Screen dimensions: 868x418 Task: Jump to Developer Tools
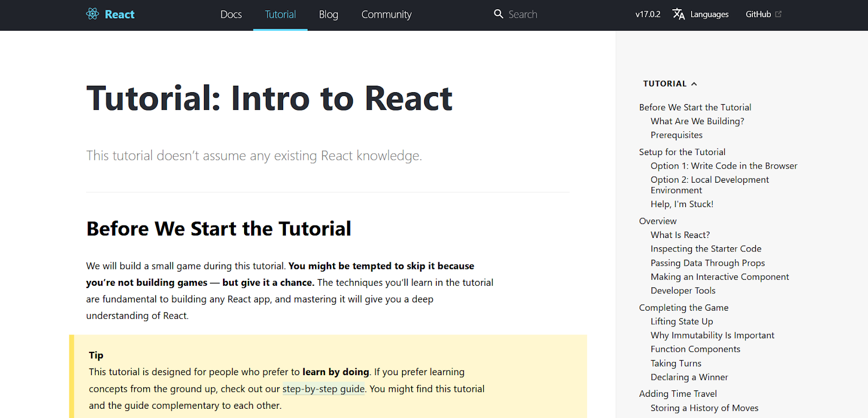[683, 291]
